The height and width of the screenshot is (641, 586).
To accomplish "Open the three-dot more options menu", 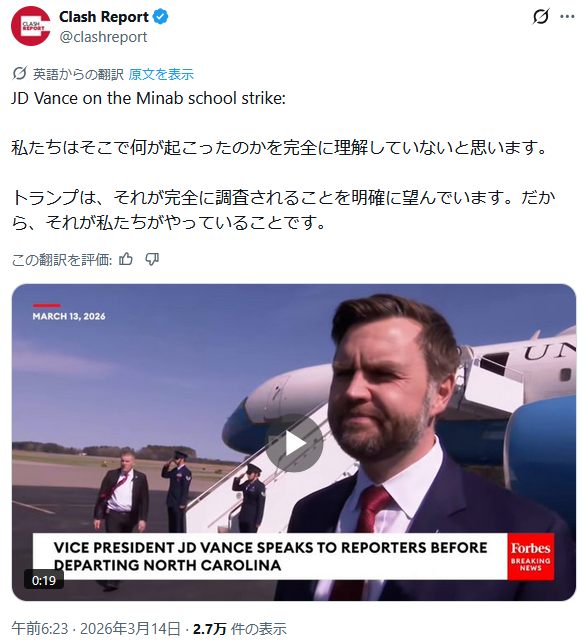I will [567, 17].
